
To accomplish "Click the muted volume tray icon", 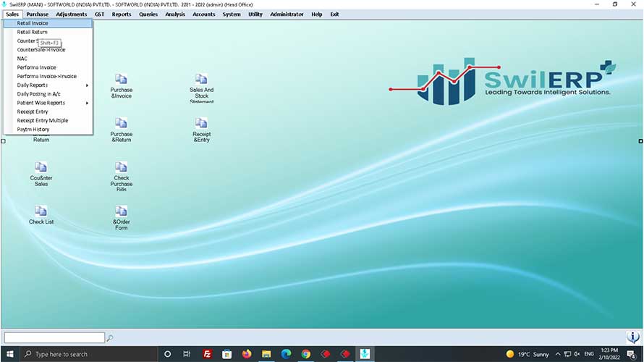I will pyautogui.click(x=577, y=354).
